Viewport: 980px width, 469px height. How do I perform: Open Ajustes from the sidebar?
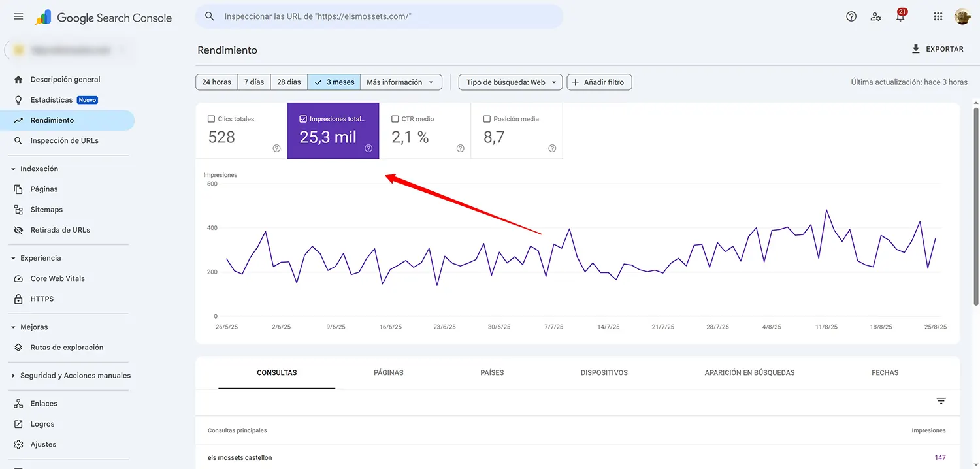(x=42, y=444)
